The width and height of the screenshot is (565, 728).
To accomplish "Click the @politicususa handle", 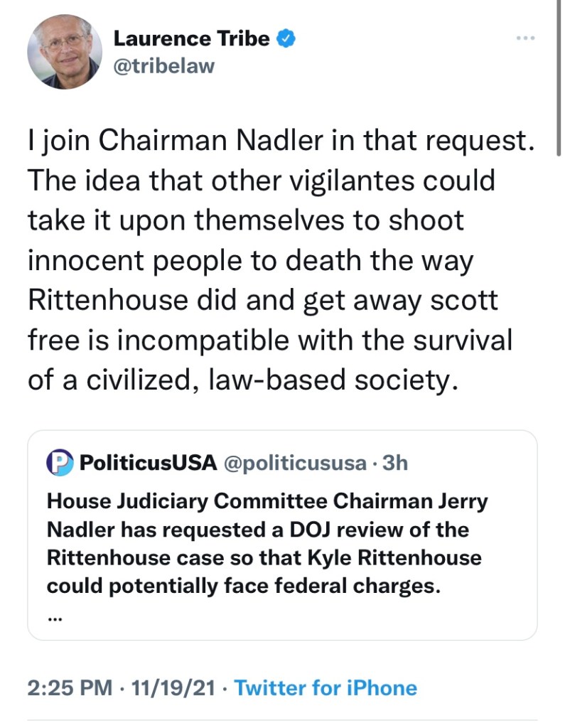I will (294, 463).
